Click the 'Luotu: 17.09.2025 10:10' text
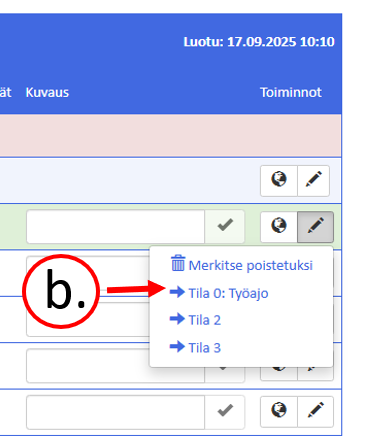 tap(259, 42)
